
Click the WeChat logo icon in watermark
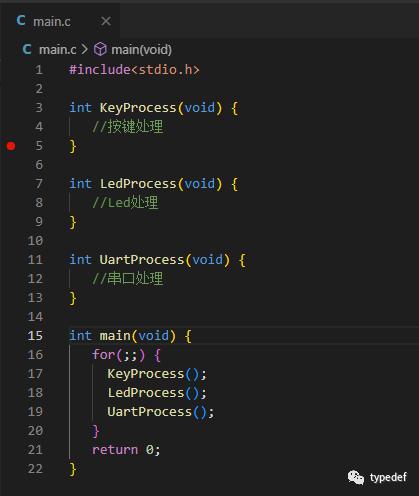(x=356, y=477)
